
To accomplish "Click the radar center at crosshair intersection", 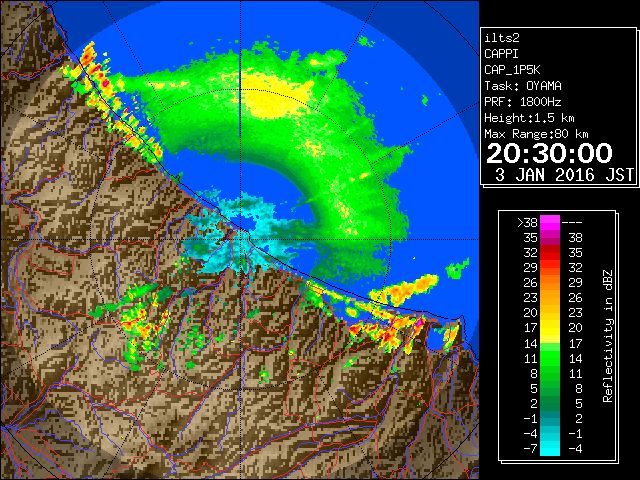I will pos(240,240).
